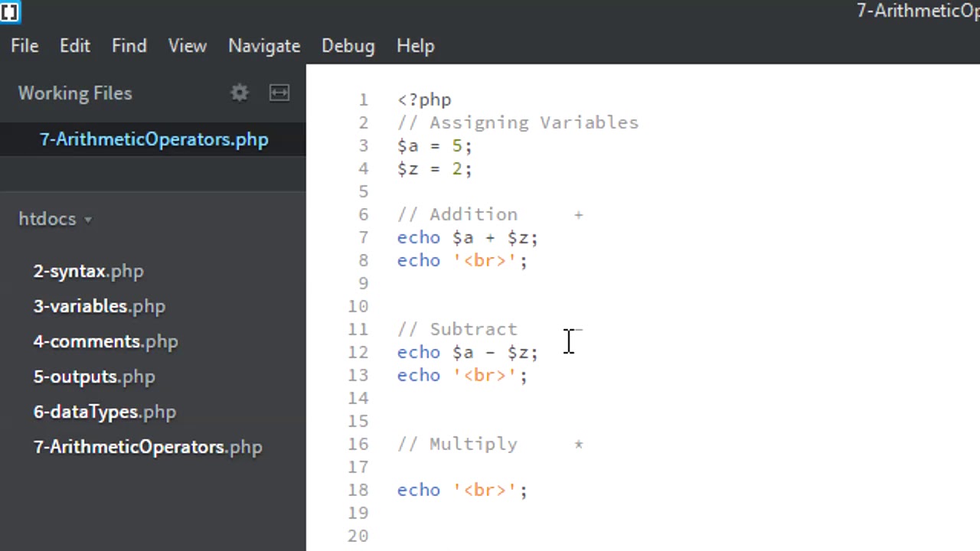Open 2-syntax.php from file tree

(x=88, y=271)
